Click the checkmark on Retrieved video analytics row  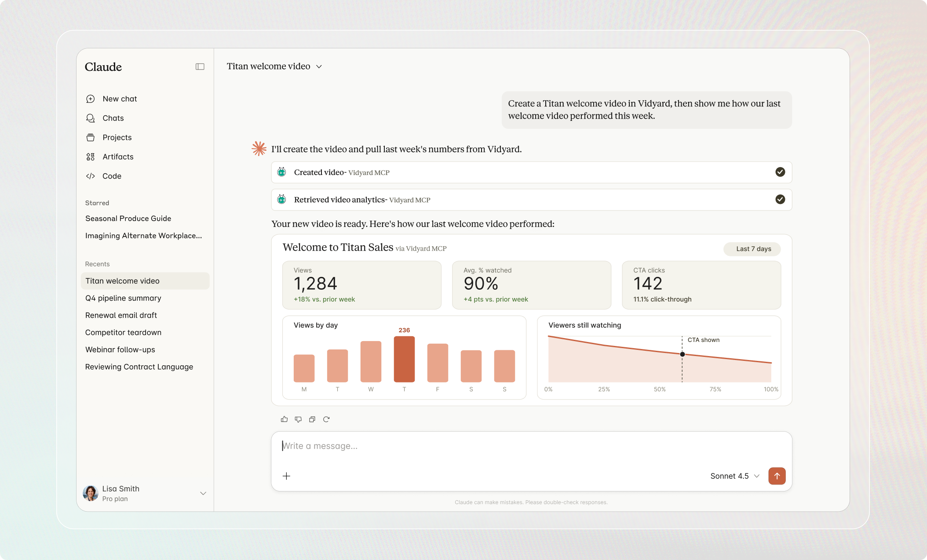coord(780,199)
